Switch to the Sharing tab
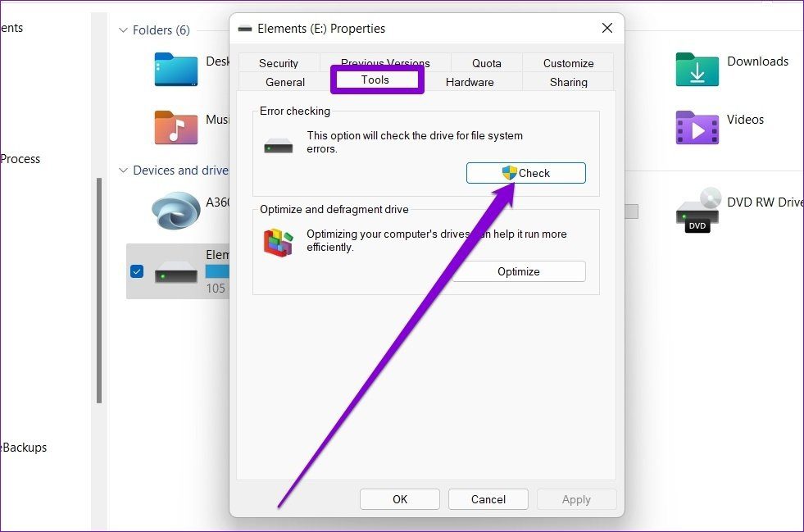This screenshot has width=804, height=532. tap(568, 82)
